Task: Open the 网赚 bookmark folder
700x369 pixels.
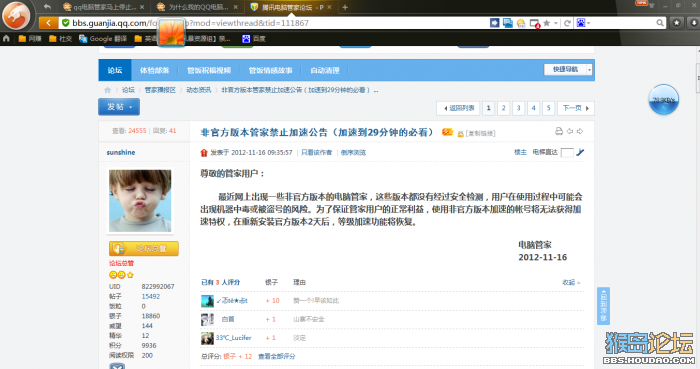Action: click(x=30, y=39)
